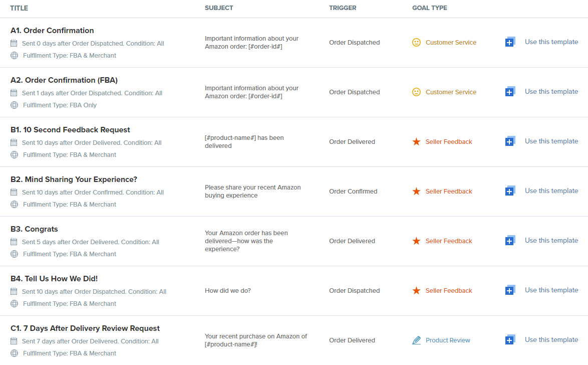The image size is (588, 365).
Task: Click Product Review goal type label
Action: [x=448, y=340]
